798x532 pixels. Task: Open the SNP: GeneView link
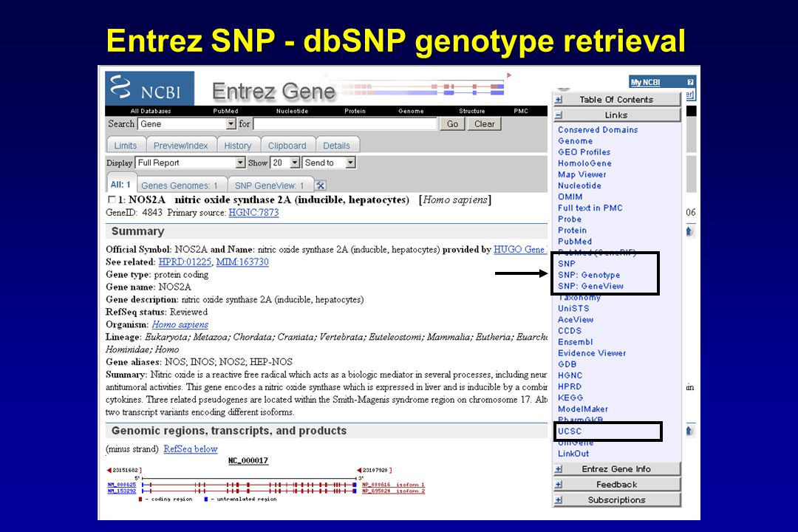point(590,286)
